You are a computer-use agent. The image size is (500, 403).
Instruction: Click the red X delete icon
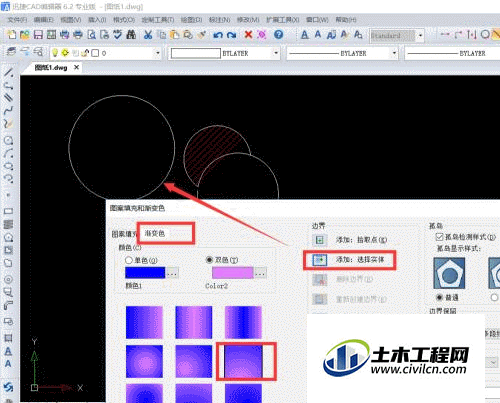click(x=248, y=34)
